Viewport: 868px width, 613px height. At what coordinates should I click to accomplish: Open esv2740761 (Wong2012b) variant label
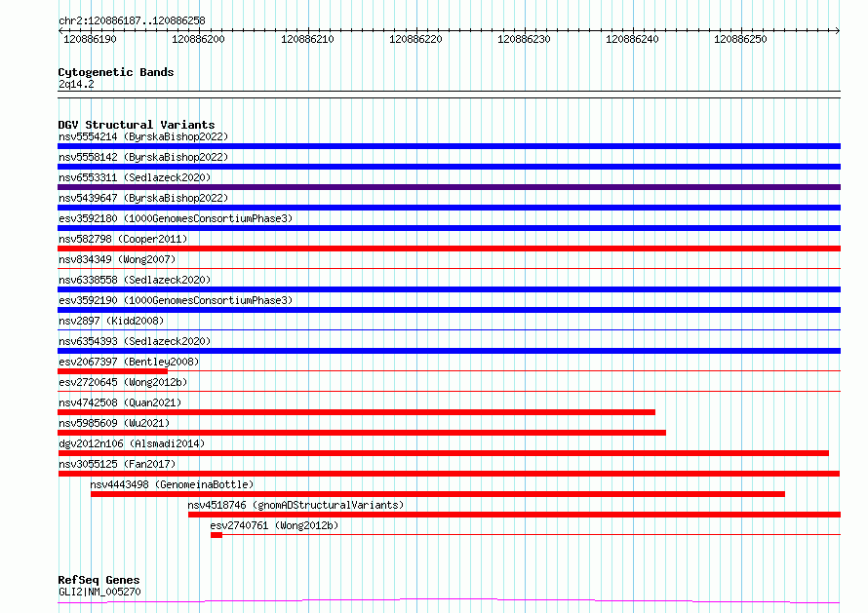(x=274, y=525)
